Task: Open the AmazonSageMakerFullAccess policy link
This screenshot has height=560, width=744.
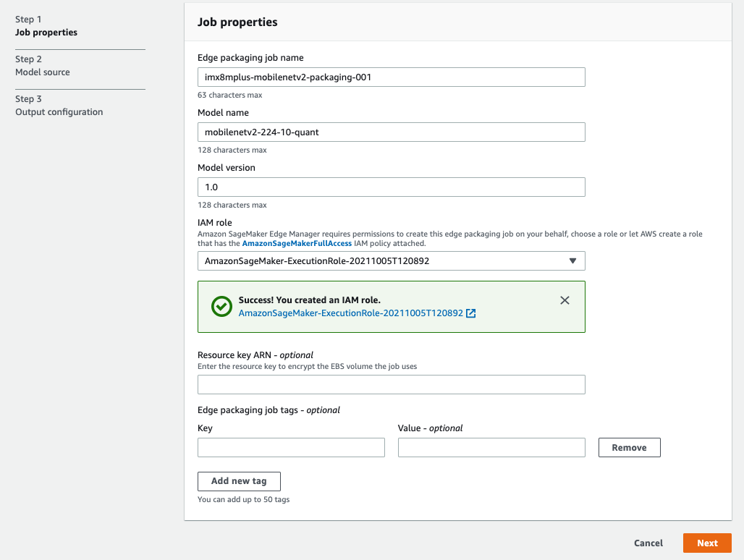Action: click(297, 243)
